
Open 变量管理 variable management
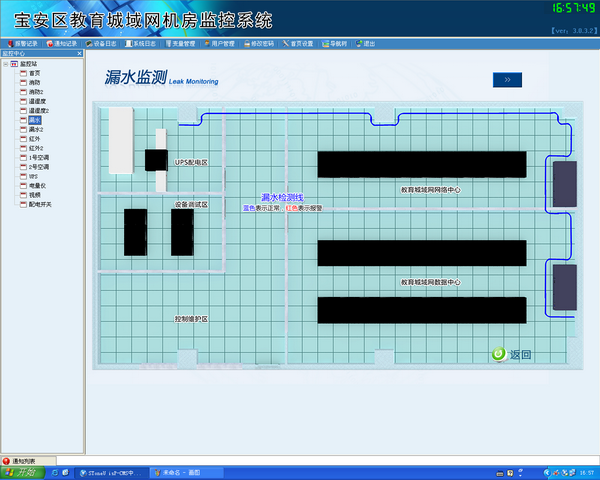(x=179, y=44)
